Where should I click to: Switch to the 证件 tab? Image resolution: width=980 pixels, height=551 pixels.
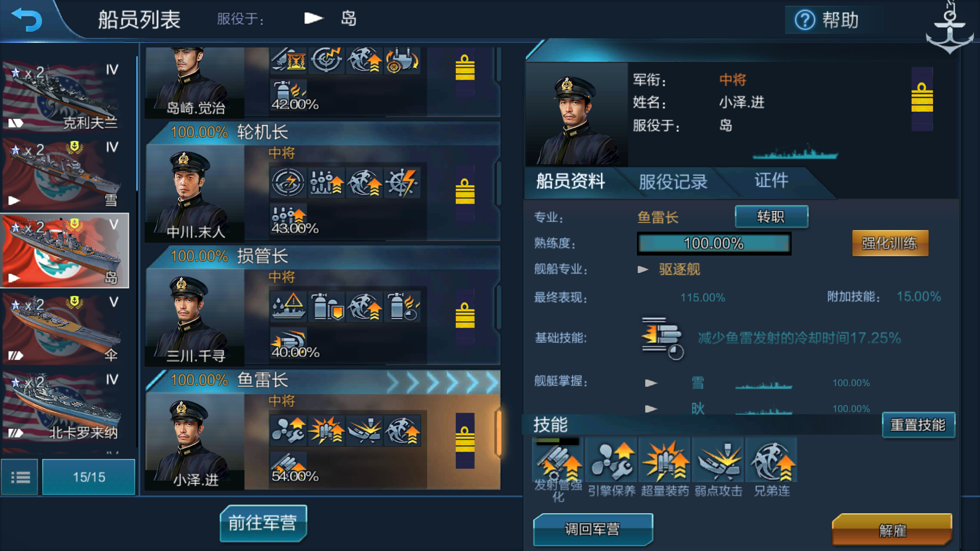(x=771, y=180)
